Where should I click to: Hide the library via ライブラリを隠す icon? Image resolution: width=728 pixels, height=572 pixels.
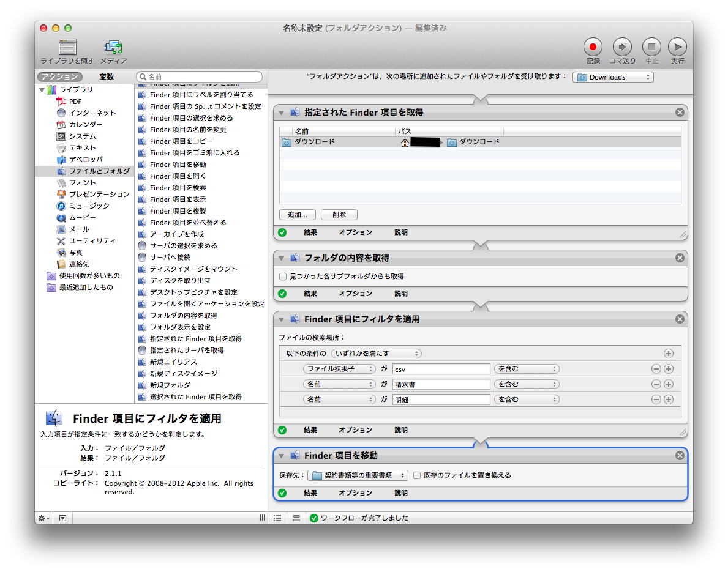point(67,47)
